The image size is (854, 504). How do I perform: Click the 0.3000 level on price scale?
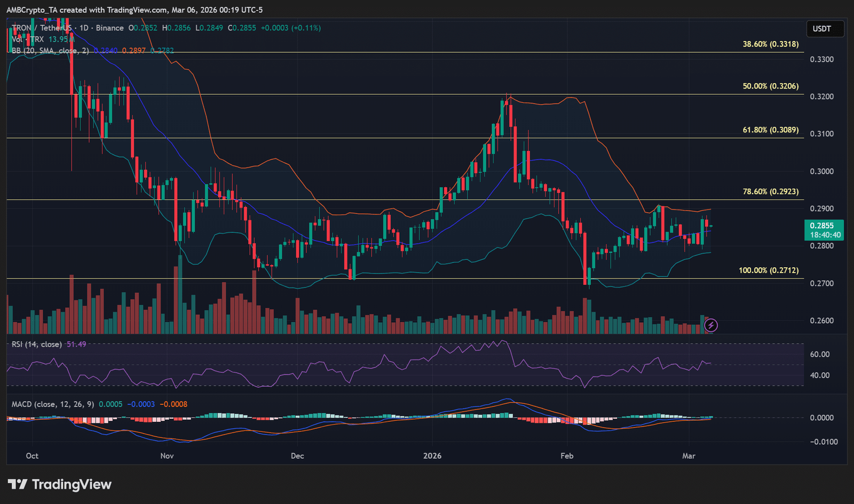(x=821, y=171)
